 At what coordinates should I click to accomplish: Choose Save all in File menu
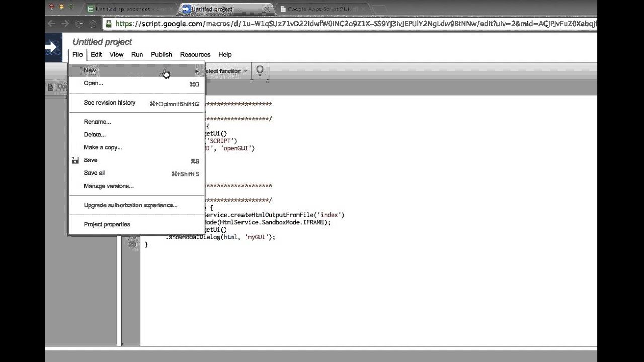(x=137, y=173)
